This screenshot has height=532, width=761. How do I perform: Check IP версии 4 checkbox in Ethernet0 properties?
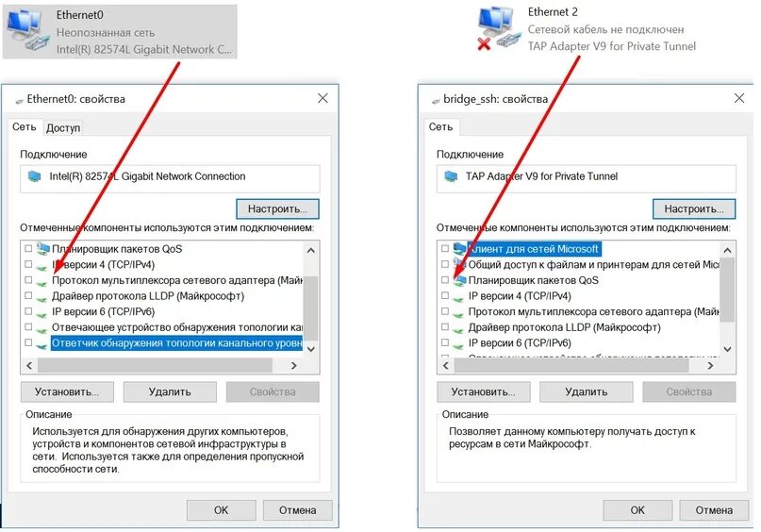28,264
